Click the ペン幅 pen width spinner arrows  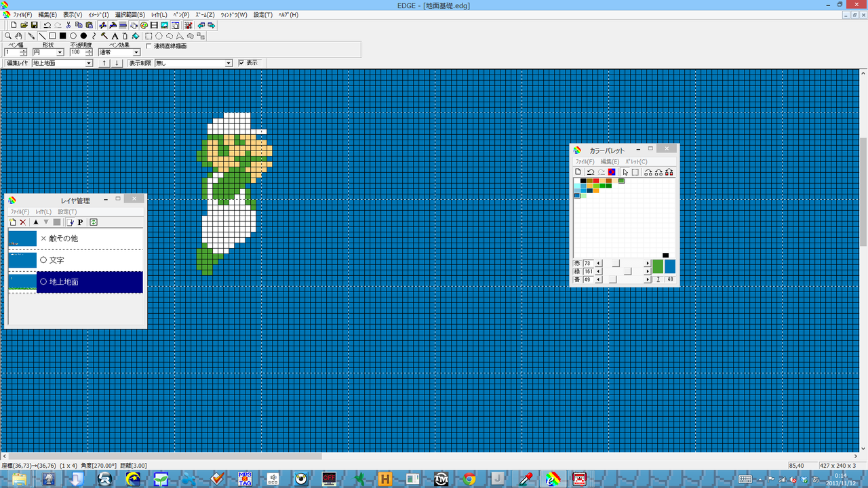[24, 52]
